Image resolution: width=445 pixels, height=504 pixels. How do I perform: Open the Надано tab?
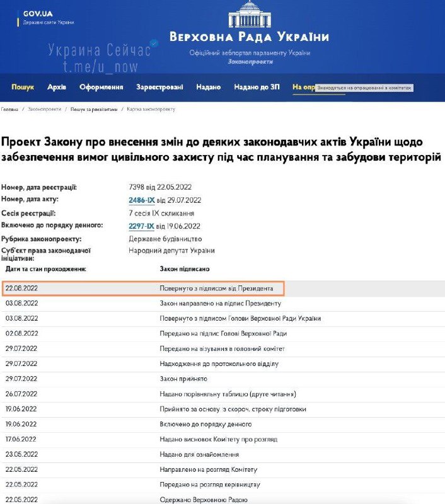coord(209,88)
